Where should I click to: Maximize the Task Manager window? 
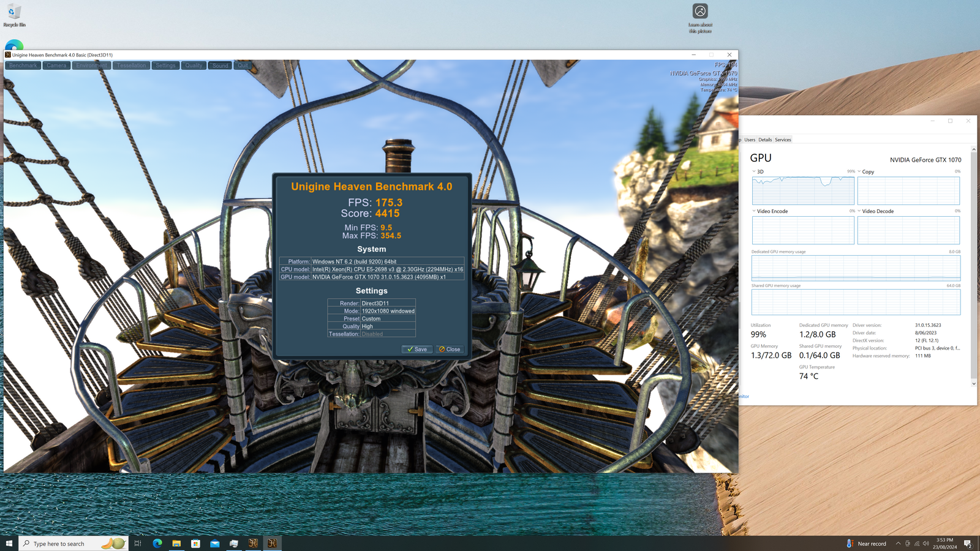(x=951, y=121)
